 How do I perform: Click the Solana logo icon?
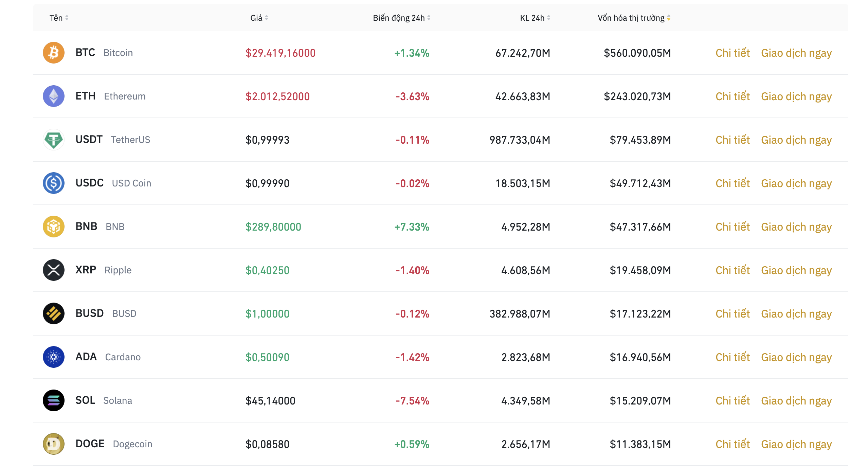point(54,400)
